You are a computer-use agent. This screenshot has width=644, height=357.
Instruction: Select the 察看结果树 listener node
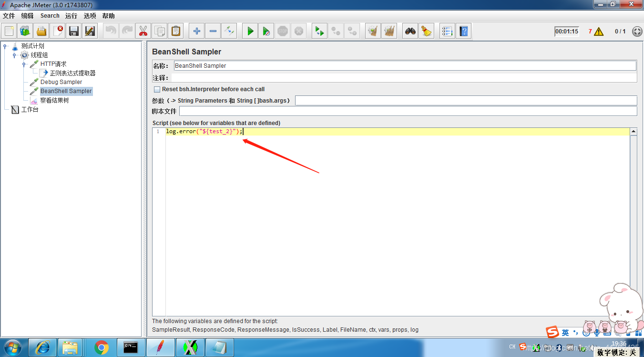(54, 100)
